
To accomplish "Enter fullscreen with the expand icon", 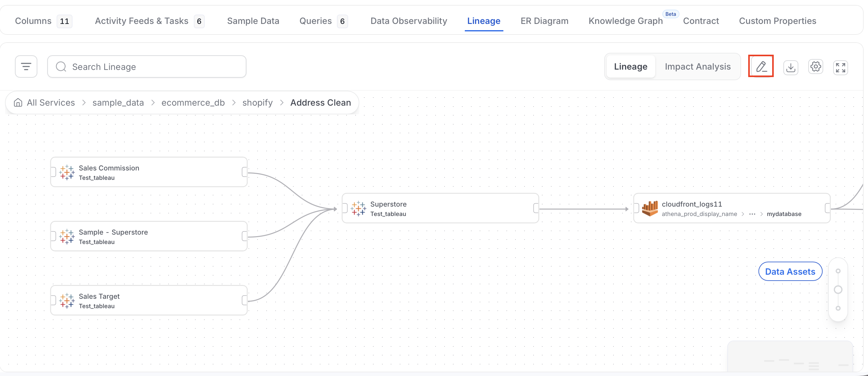I will click(840, 67).
